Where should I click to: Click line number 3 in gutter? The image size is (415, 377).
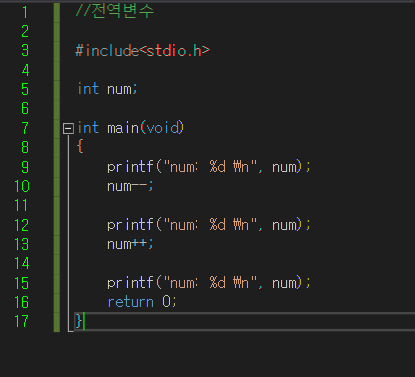coord(25,51)
